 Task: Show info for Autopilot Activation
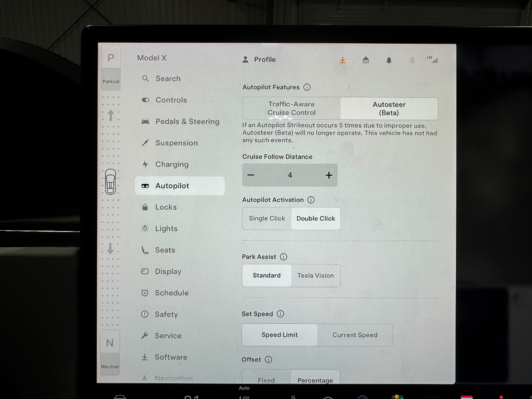(311, 200)
